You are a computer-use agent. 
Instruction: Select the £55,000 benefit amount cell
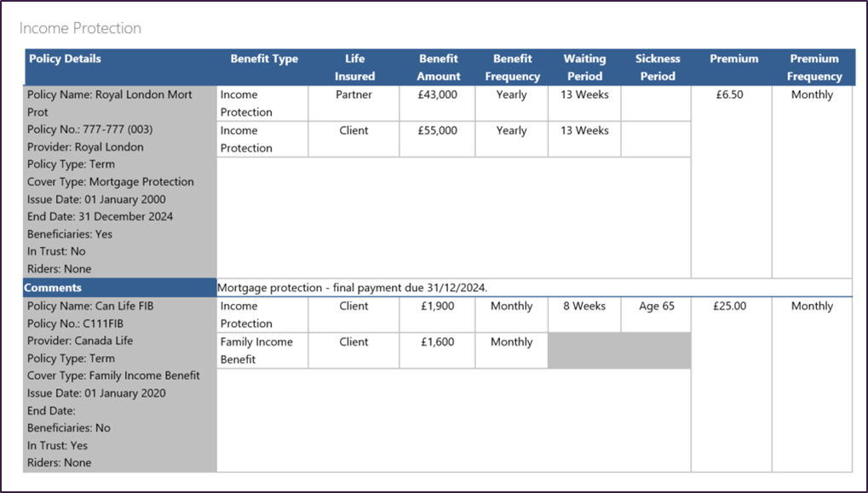click(x=436, y=129)
